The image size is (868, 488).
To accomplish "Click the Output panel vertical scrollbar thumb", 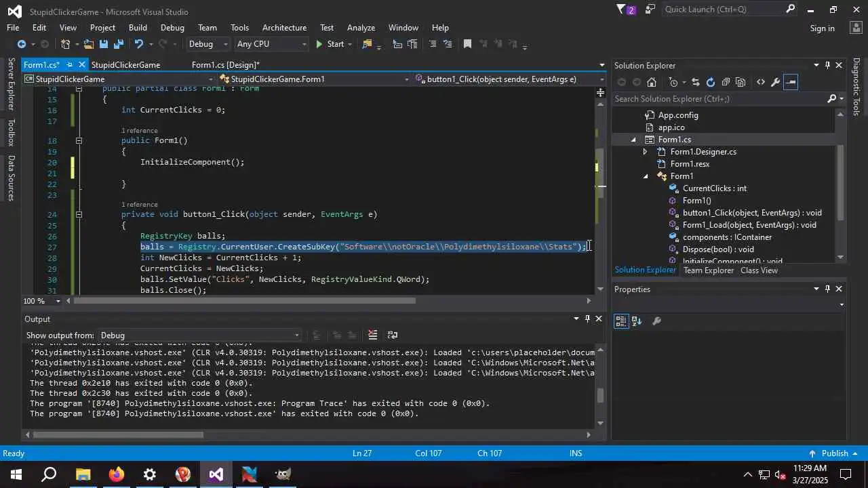I will (600, 395).
